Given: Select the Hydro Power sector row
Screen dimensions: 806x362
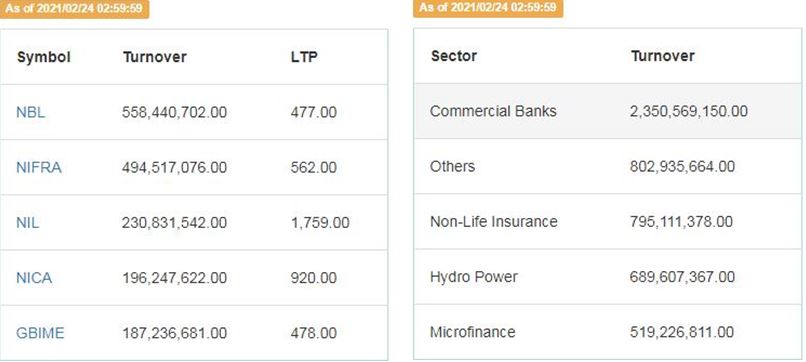Looking at the screenshot, I should point(608,277).
